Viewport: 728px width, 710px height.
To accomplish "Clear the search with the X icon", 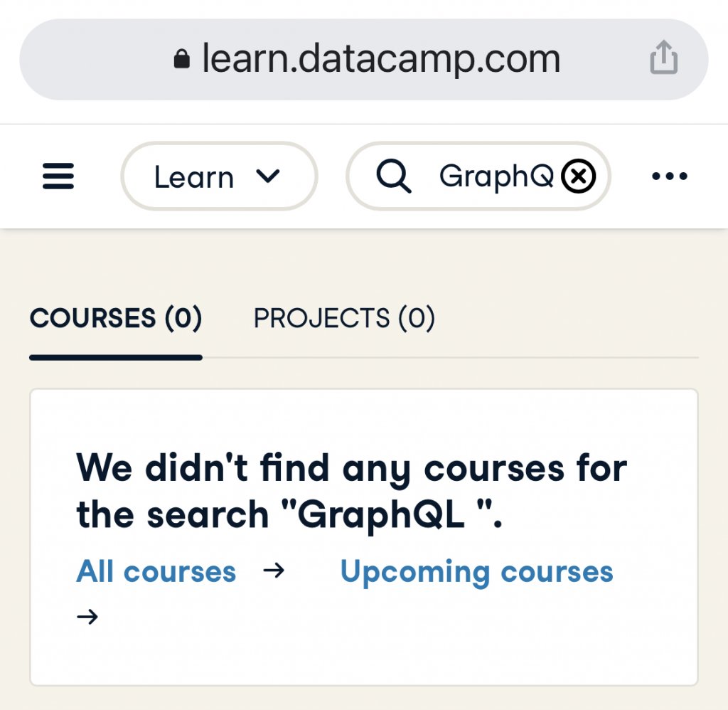I will (x=578, y=176).
